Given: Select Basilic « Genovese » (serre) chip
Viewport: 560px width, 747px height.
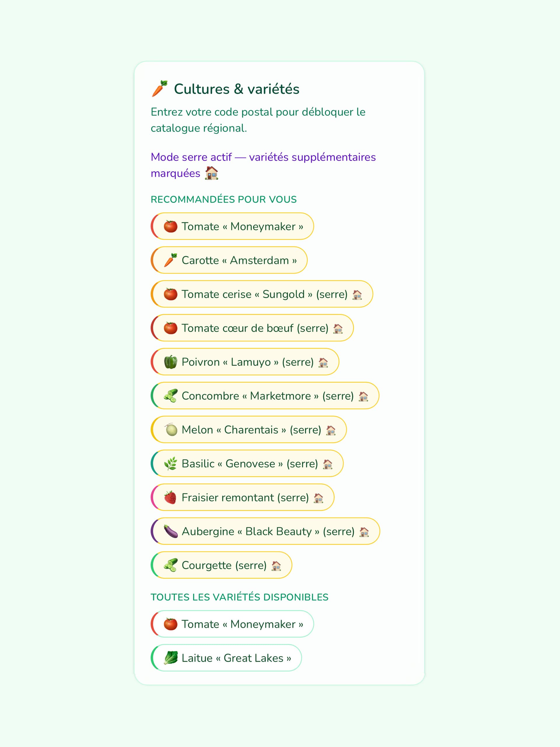Looking at the screenshot, I should point(247,463).
